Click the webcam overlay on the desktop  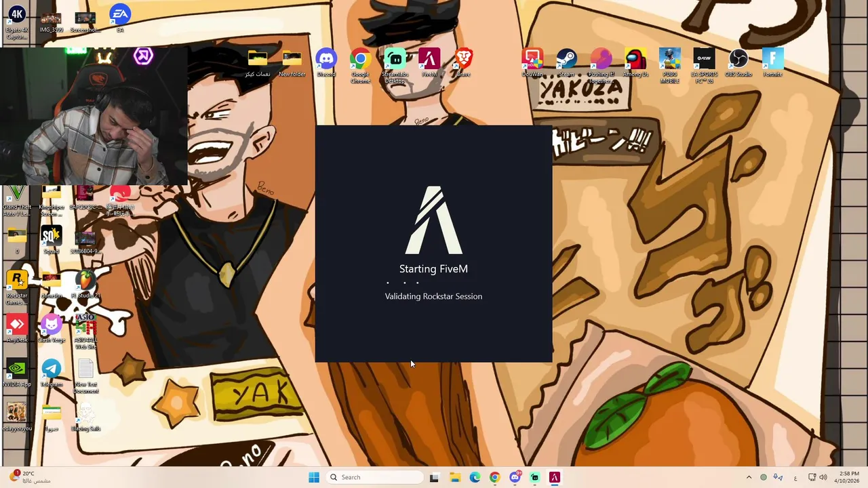(94, 116)
